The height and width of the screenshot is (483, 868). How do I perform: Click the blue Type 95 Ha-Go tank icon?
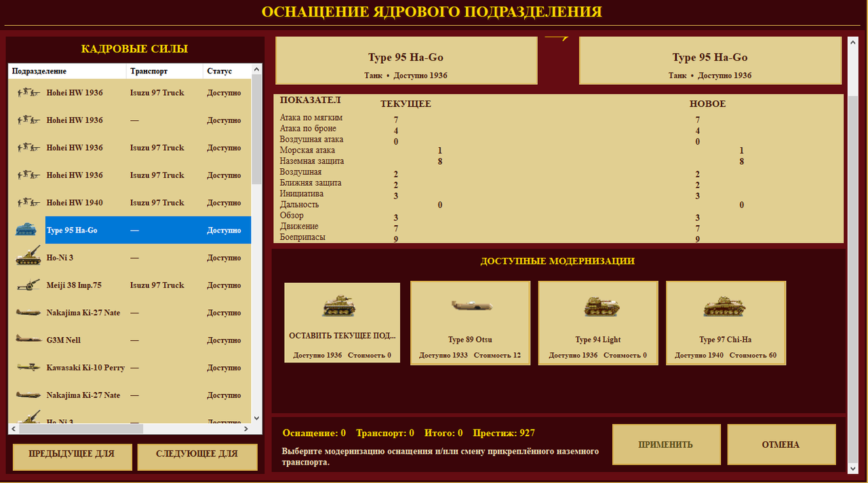27,230
